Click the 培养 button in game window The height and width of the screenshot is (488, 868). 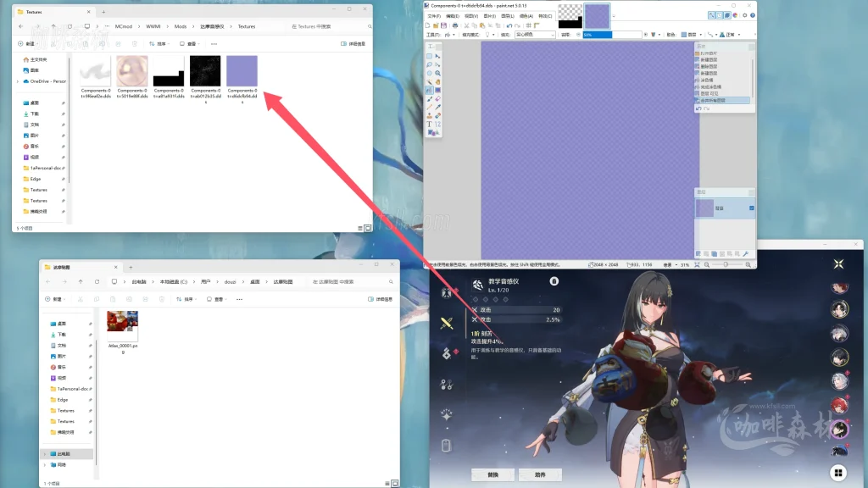coord(540,474)
